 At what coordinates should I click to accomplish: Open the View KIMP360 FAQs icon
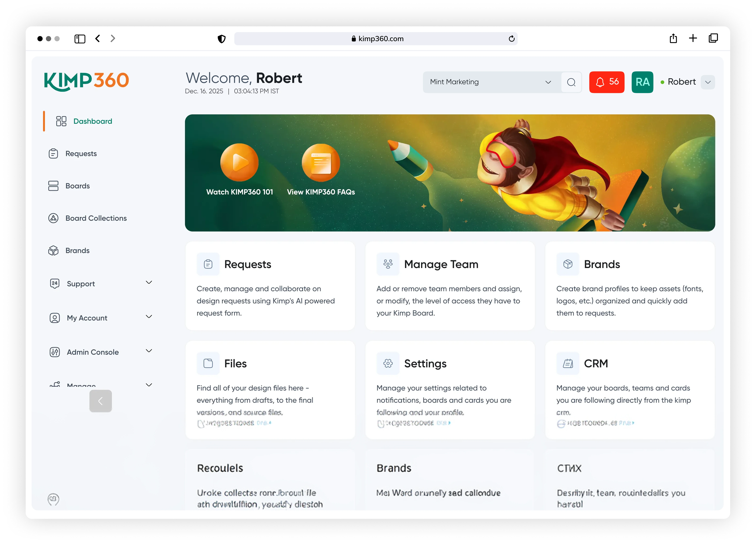[x=321, y=163]
